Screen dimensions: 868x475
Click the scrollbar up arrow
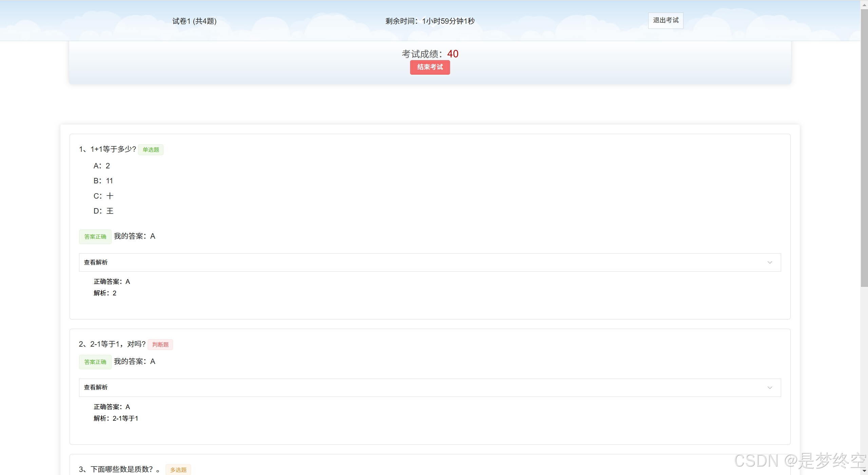864,5
